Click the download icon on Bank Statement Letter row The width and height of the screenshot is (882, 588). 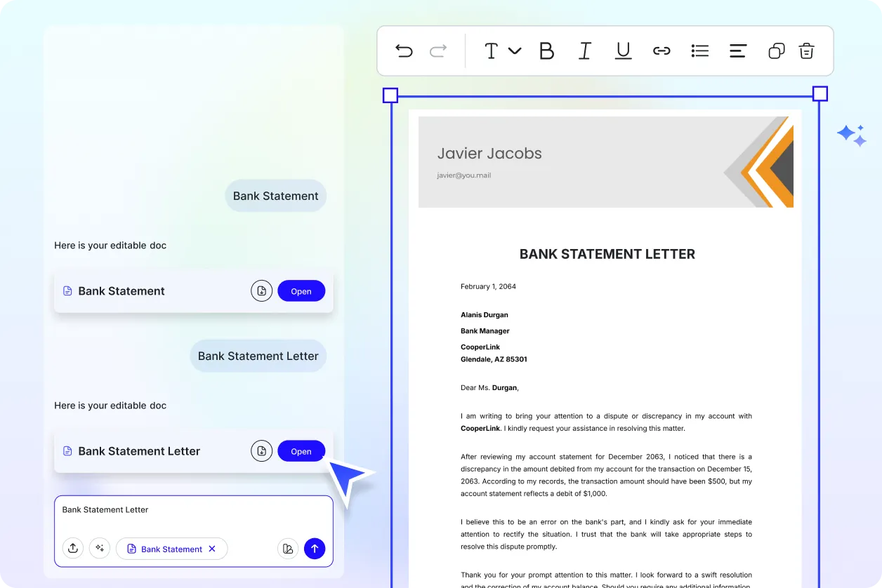pos(261,450)
